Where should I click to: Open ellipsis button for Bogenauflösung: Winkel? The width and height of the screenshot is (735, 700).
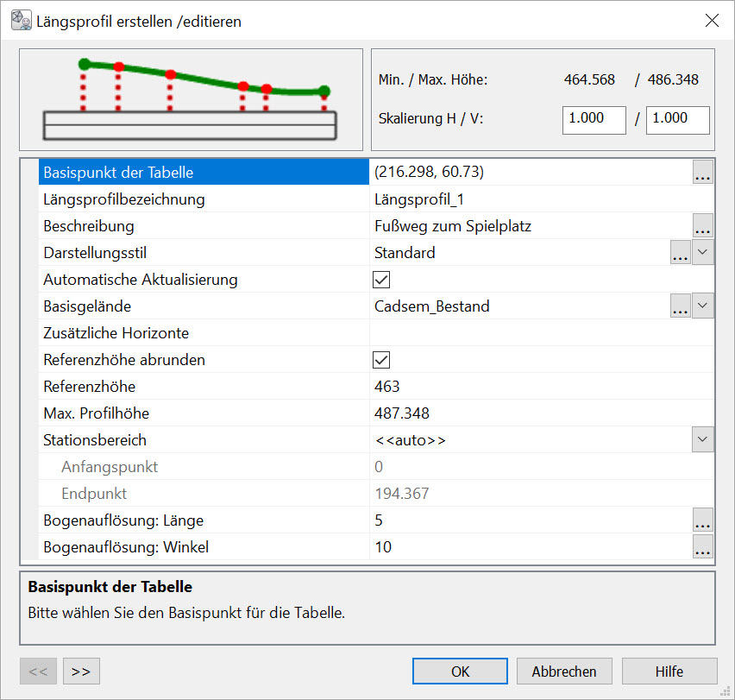[x=703, y=547]
